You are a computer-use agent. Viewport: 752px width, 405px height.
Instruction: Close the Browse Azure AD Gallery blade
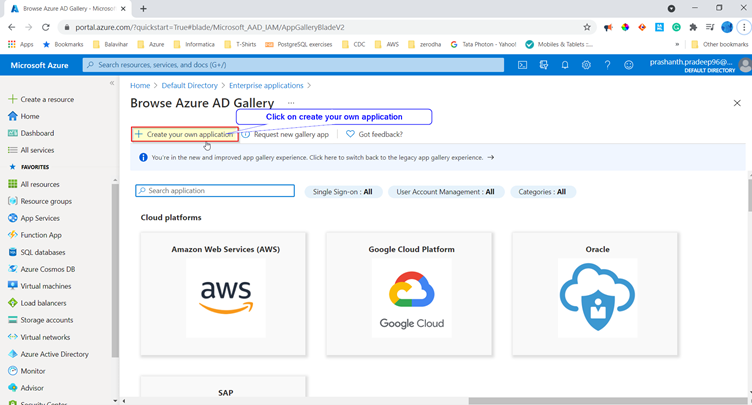coord(737,103)
